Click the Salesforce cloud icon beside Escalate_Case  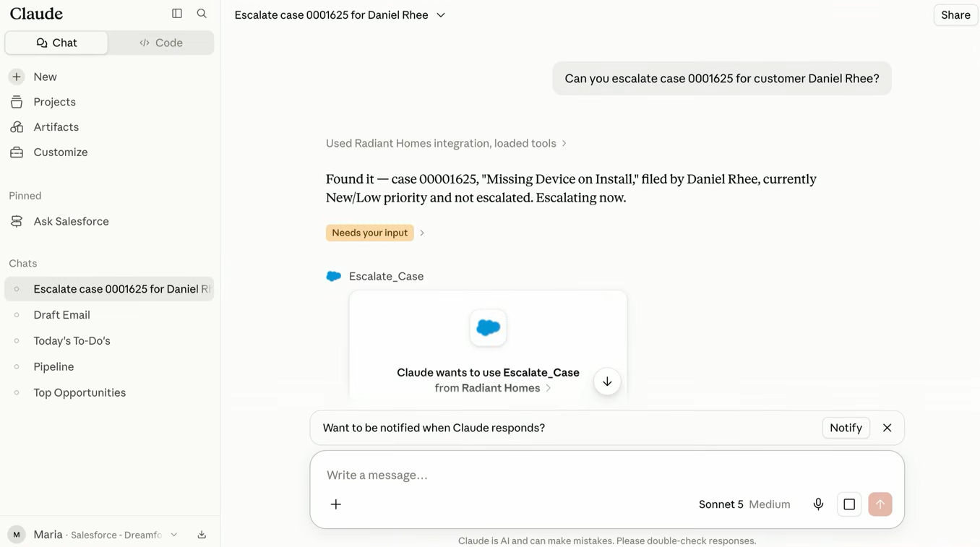333,276
